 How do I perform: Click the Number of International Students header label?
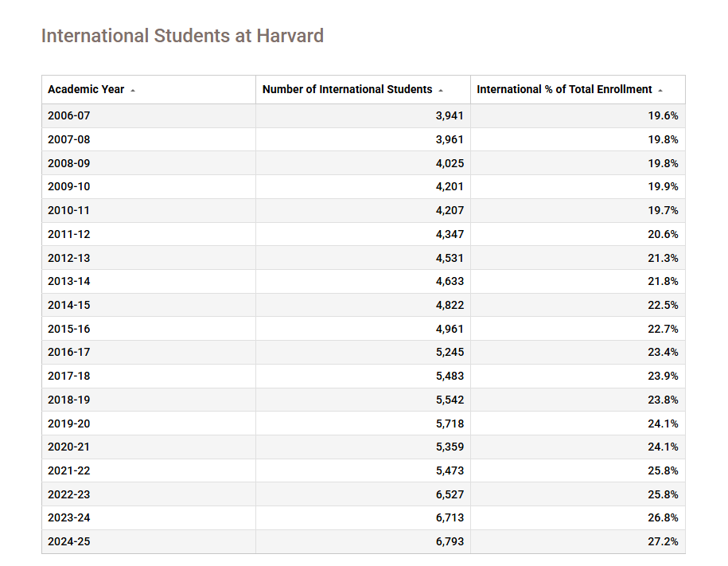pyautogui.click(x=347, y=89)
